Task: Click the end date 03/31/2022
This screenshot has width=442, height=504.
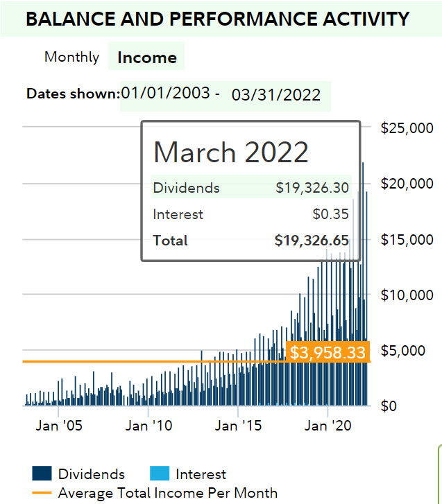Action: point(276,95)
